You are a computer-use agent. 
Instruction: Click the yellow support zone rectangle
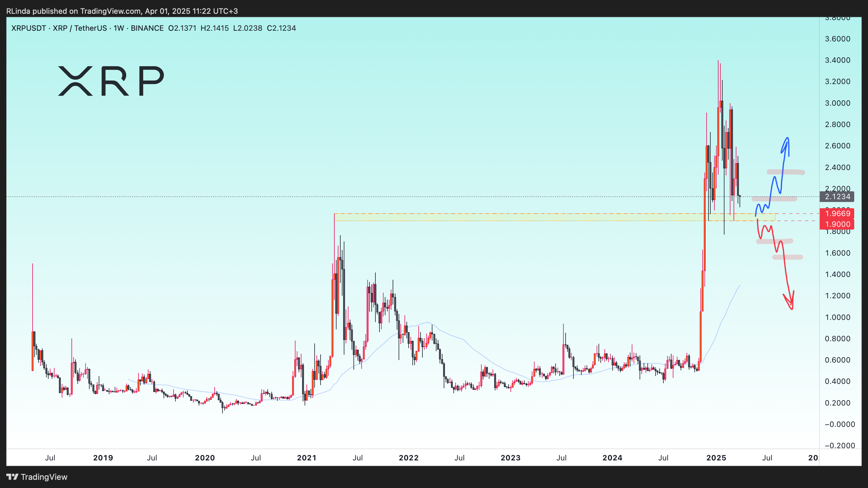(554, 217)
